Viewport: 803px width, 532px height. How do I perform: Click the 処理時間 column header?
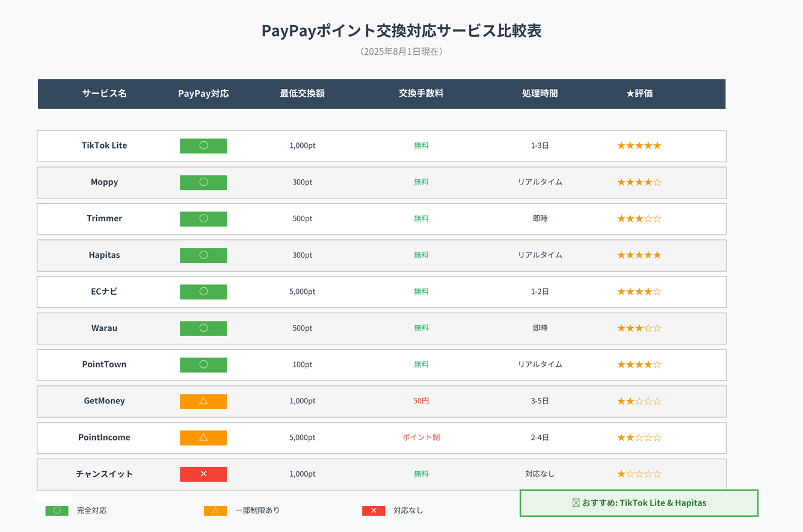(540, 94)
